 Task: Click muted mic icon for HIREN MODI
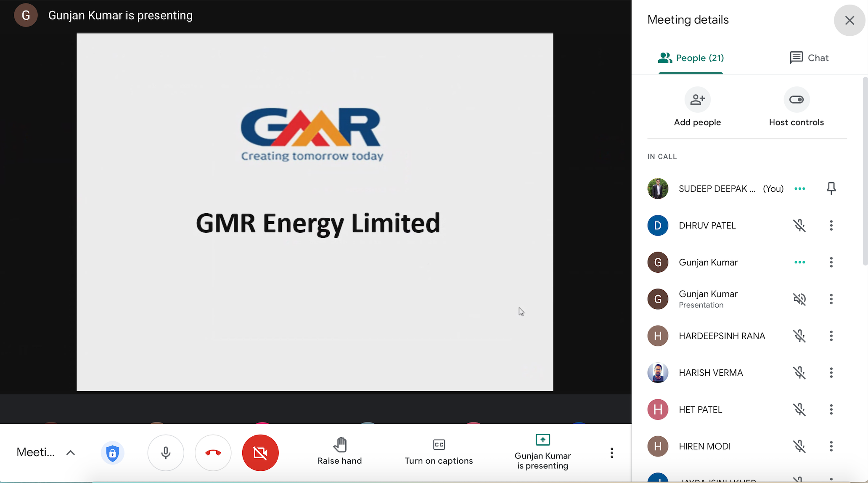click(x=799, y=446)
